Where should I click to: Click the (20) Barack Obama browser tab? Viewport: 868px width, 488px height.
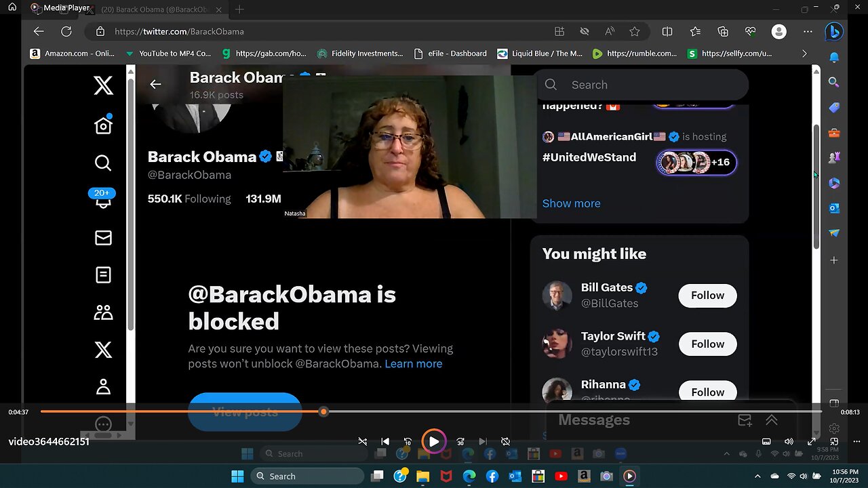tap(155, 9)
